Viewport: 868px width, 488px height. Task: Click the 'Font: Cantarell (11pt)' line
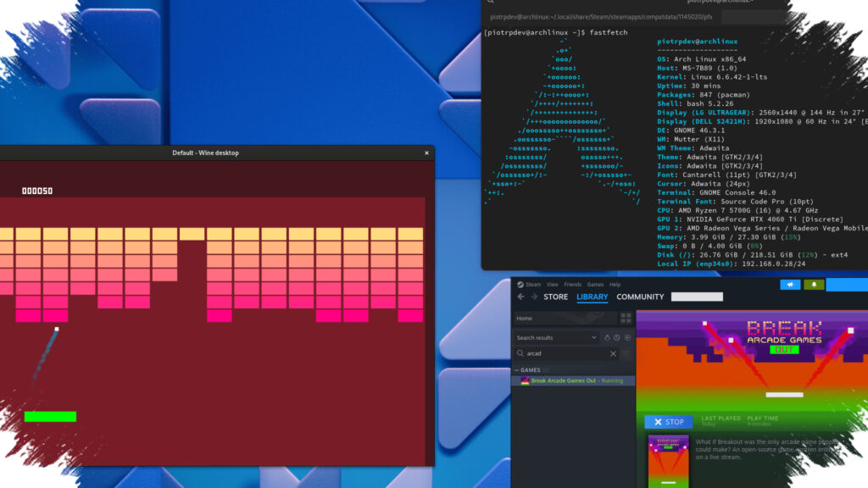pyautogui.click(x=726, y=175)
